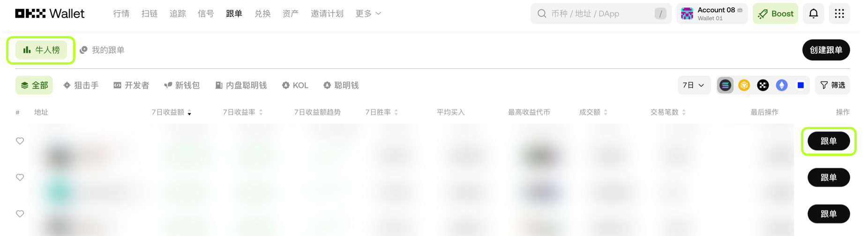Open the nine-dot apps grid menu
Screen dimensions: 868x236
839,14
